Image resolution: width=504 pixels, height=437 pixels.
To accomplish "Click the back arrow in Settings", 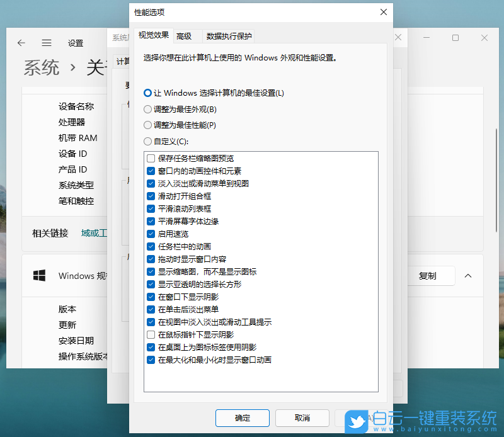I will (x=21, y=43).
